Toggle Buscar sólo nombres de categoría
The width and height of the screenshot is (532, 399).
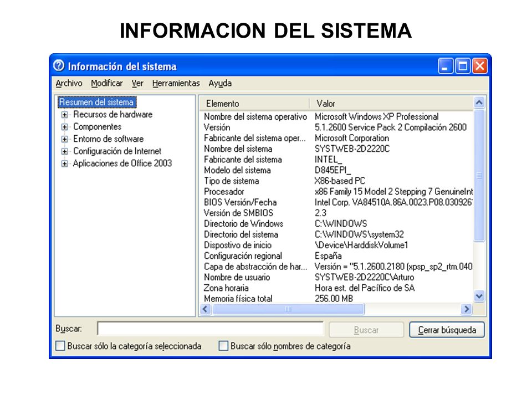(223, 346)
